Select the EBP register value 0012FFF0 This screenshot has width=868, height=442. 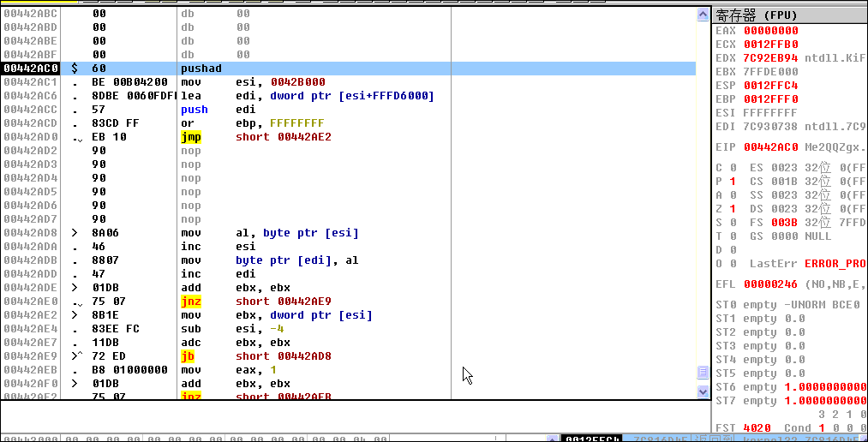tap(770, 99)
